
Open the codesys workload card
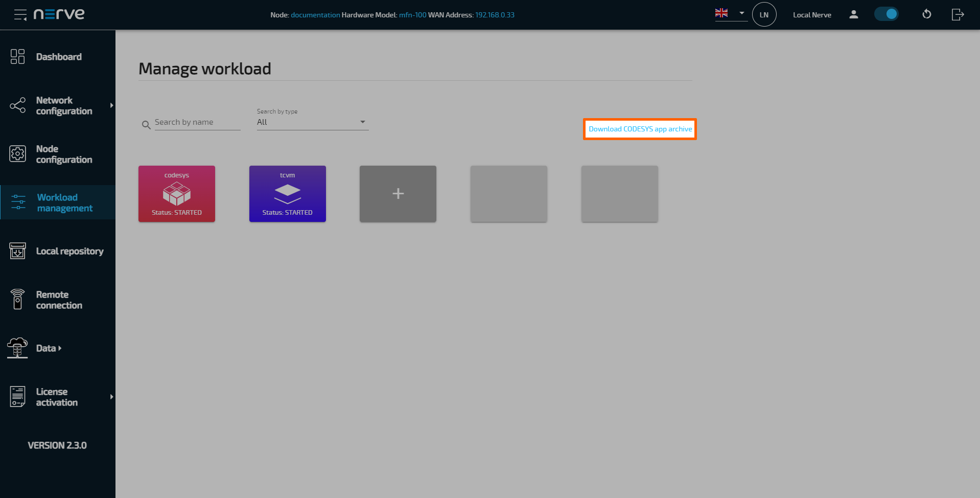coord(176,194)
